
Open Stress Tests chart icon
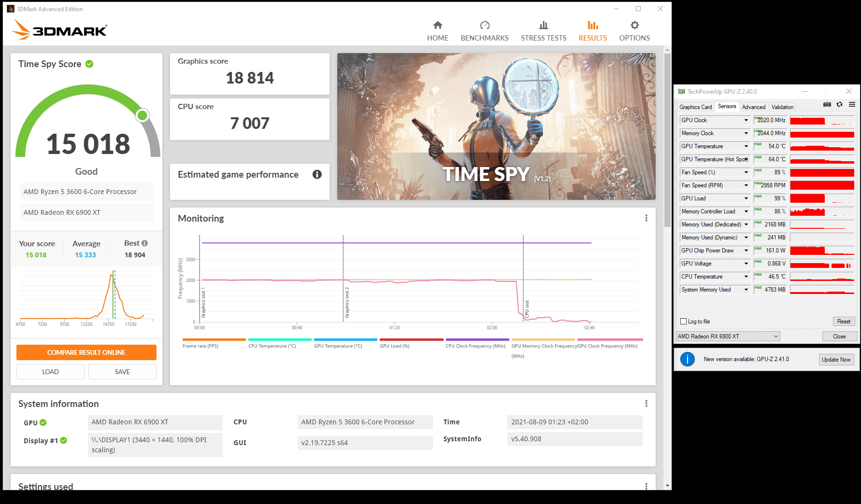[544, 25]
